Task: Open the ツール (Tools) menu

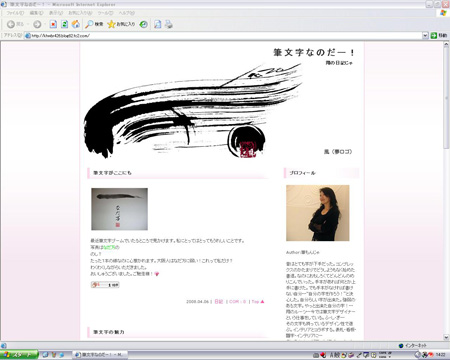Action: tap(105, 13)
